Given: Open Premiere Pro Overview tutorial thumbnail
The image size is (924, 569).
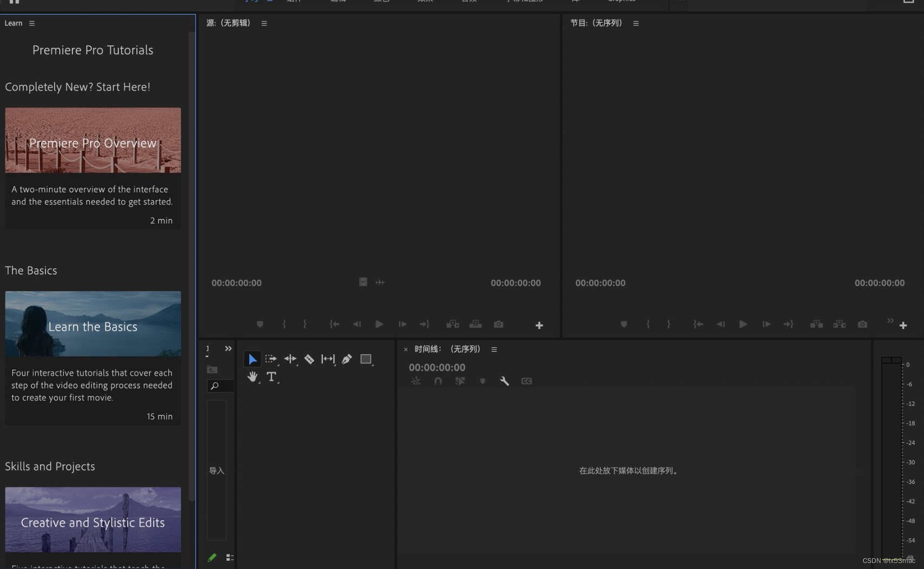Looking at the screenshot, I should (93, 141).
